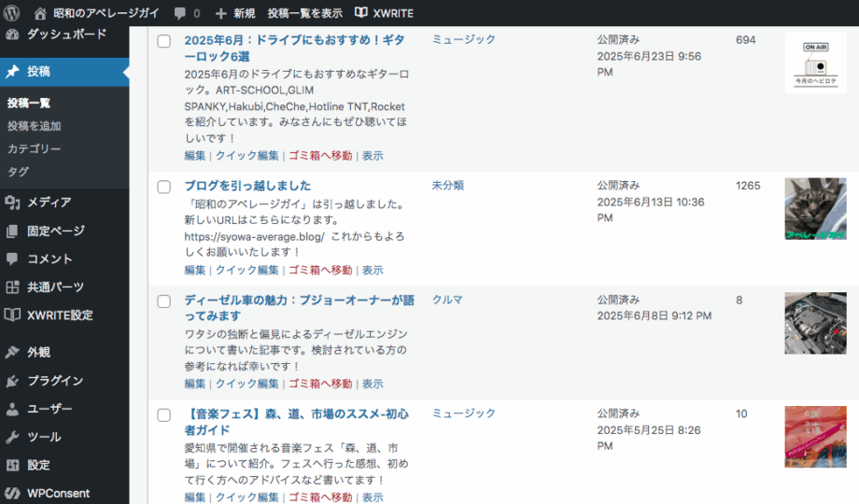
Task: Click the view count 1265
Action: (x=748, y=186)
